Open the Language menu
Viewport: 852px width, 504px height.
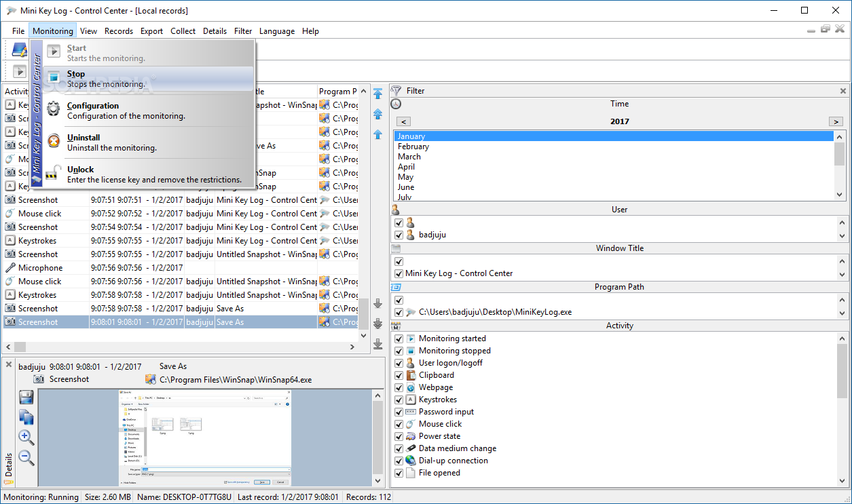coord(277,31)
